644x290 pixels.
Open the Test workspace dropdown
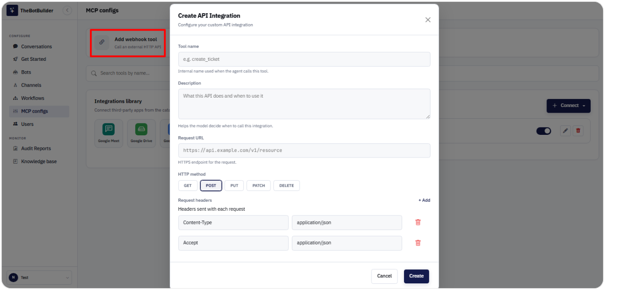pos(39,278)
